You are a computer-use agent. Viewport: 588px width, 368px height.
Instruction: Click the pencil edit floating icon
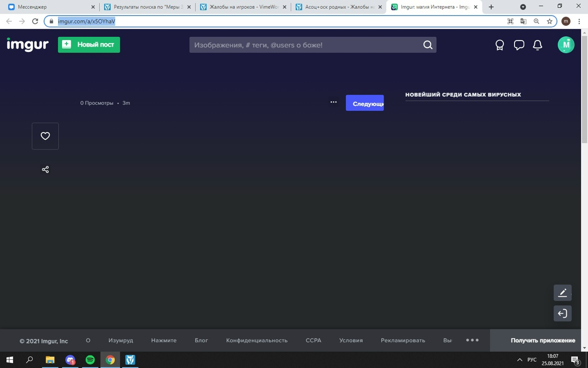[562, 293]
